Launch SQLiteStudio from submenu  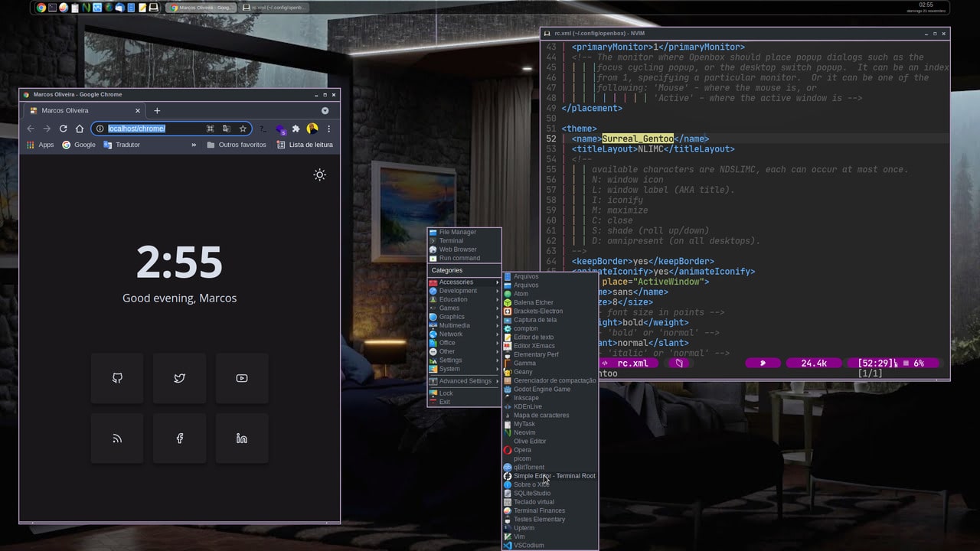pyautogui.click(x=550, y=494)
